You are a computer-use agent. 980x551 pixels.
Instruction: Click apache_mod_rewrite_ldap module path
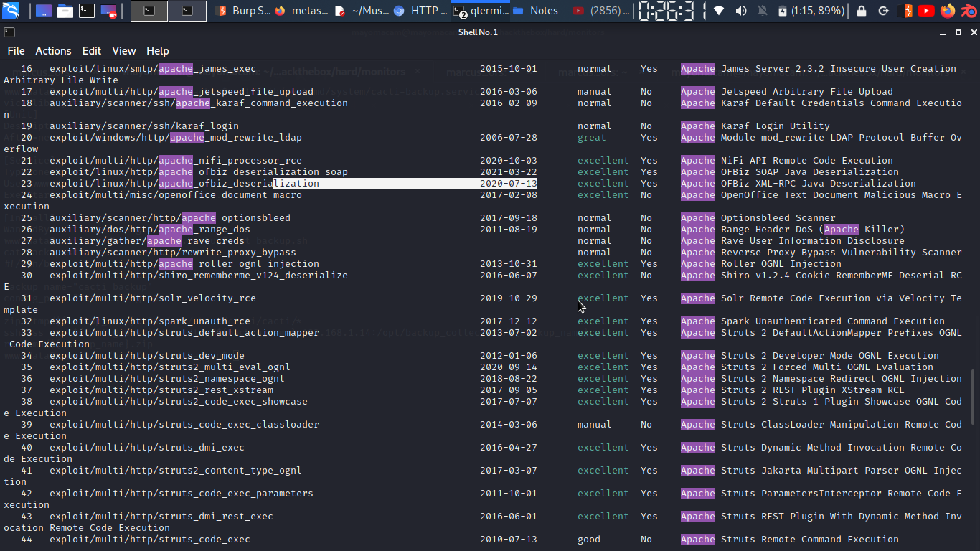coord(176,138)
